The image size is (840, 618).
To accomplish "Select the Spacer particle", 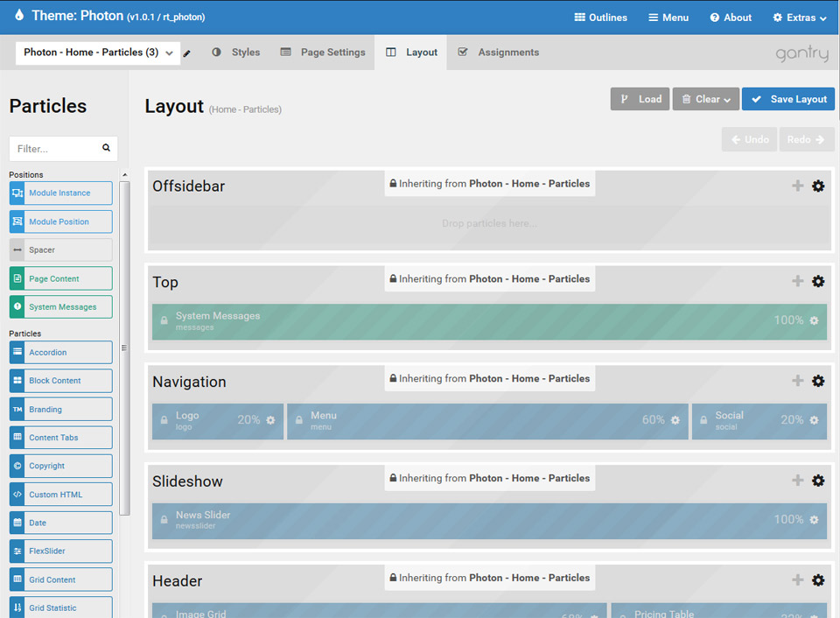I will [x=61, y=249].
